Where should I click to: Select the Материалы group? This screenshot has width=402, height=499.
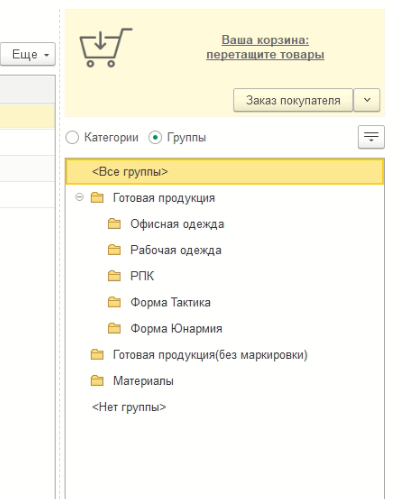(143, 381)
